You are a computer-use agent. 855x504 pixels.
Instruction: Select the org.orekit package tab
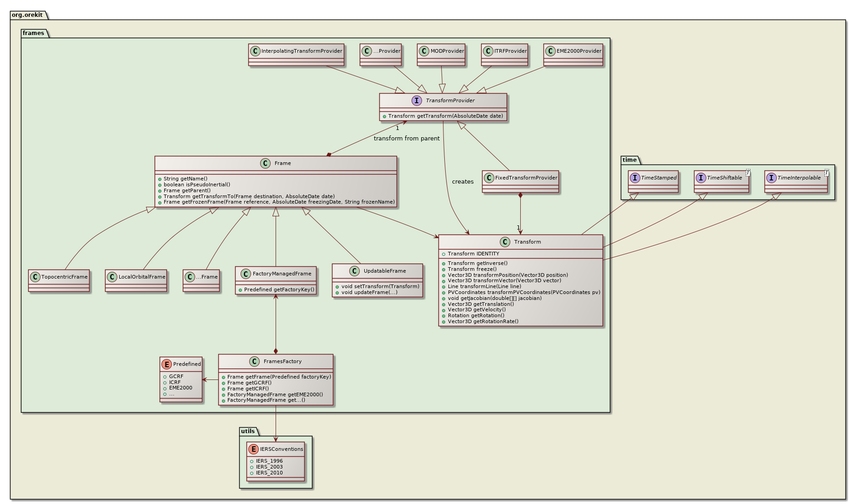click(x=28, y=15)
